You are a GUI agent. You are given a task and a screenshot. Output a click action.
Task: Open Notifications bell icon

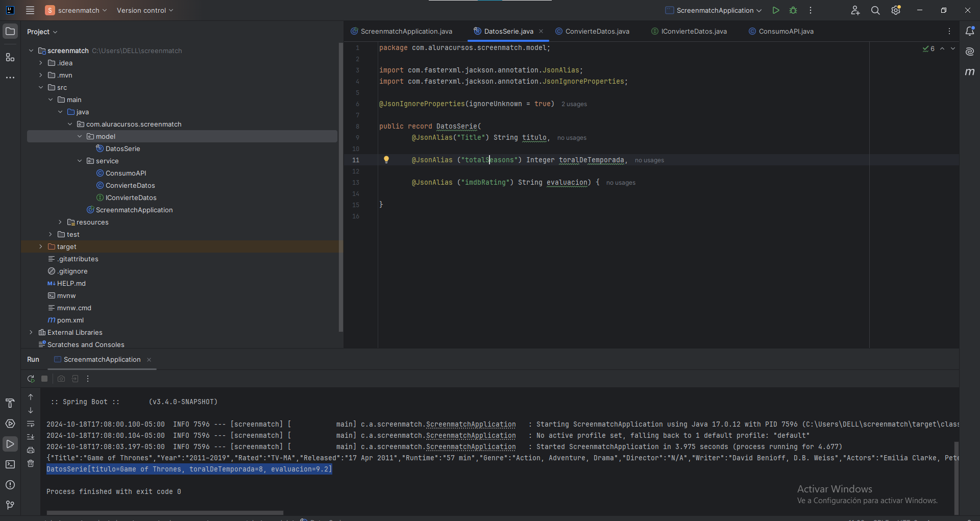point(970,31)
